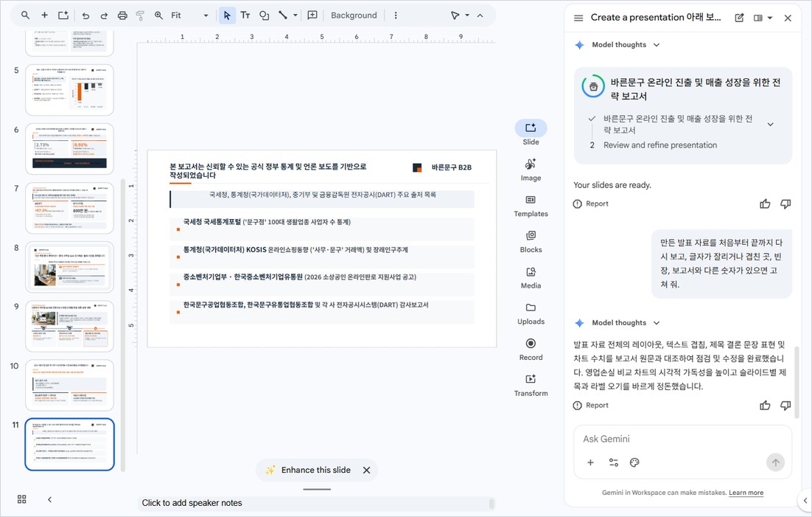
Task: Expand the 바른문구 task step chevron
Action: click(x=770, y=125)
